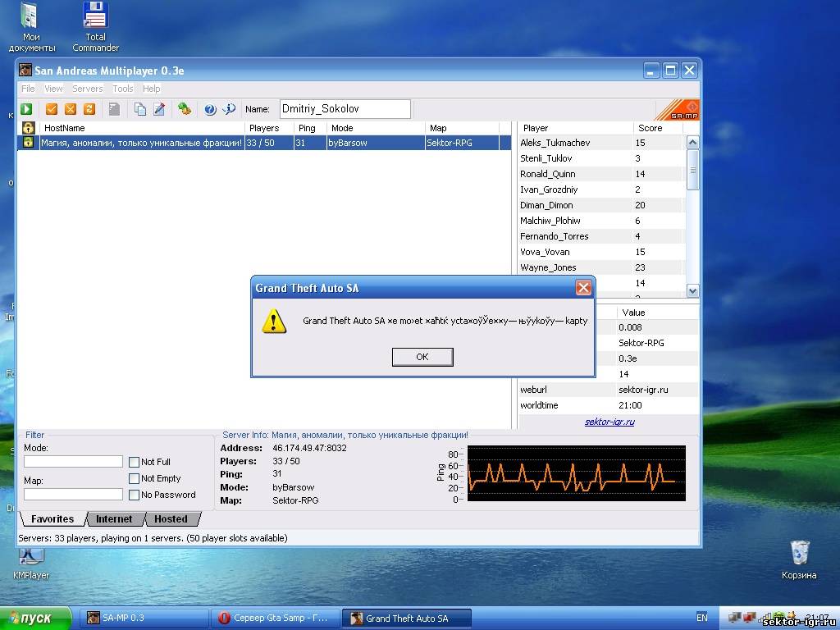Sort by the Ping column header
This screenshot has width=840, height=630.
click(310, 128)
